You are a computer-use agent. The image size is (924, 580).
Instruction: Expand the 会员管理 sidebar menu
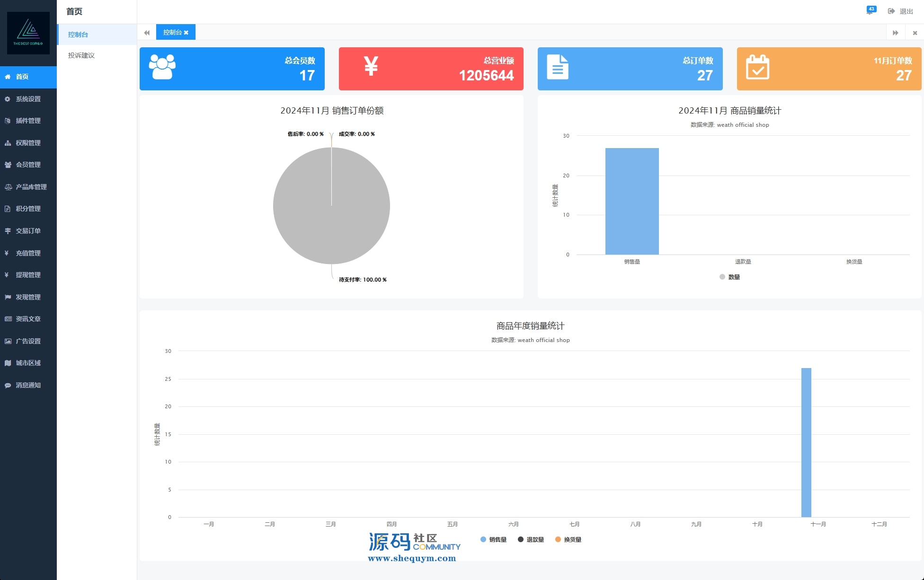click(28, 165)
